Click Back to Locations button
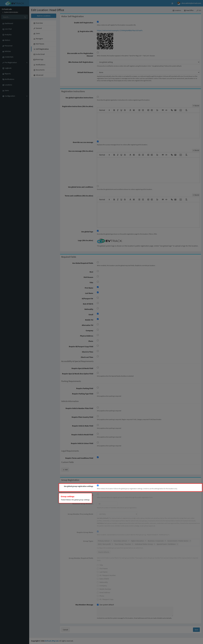 click(x=44, y=16)
